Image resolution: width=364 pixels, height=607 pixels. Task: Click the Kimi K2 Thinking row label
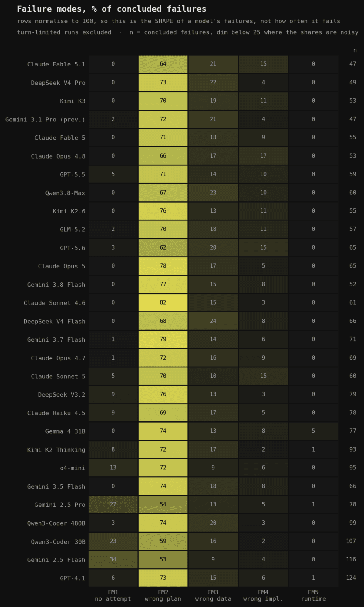click(x=56, y=450)
